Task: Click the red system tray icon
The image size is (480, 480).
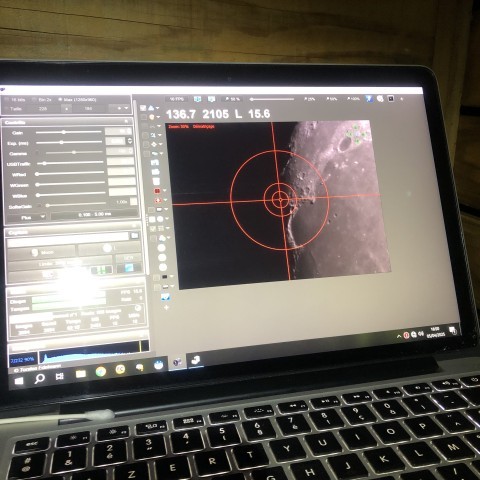Action: pos(406,335)
